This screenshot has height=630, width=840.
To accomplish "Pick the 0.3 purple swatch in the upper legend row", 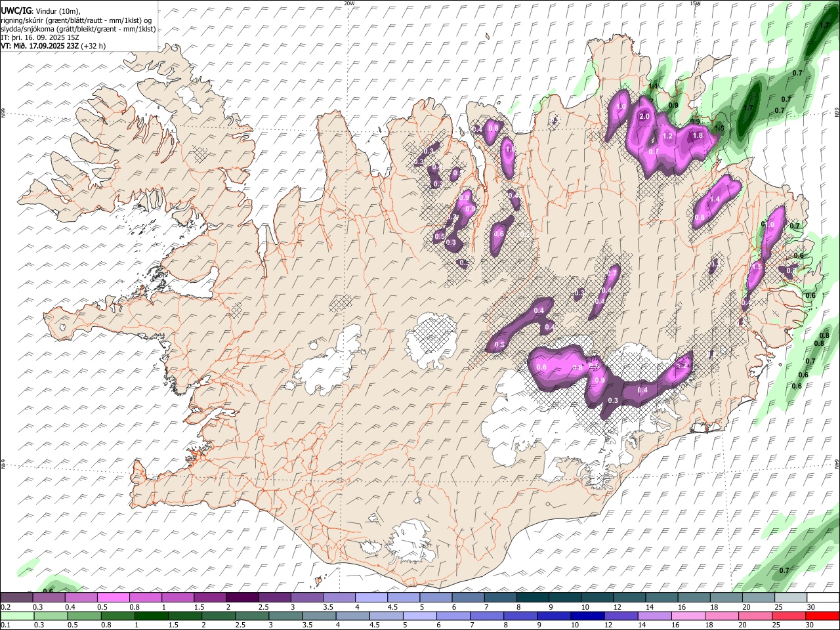I will [49, 597].
